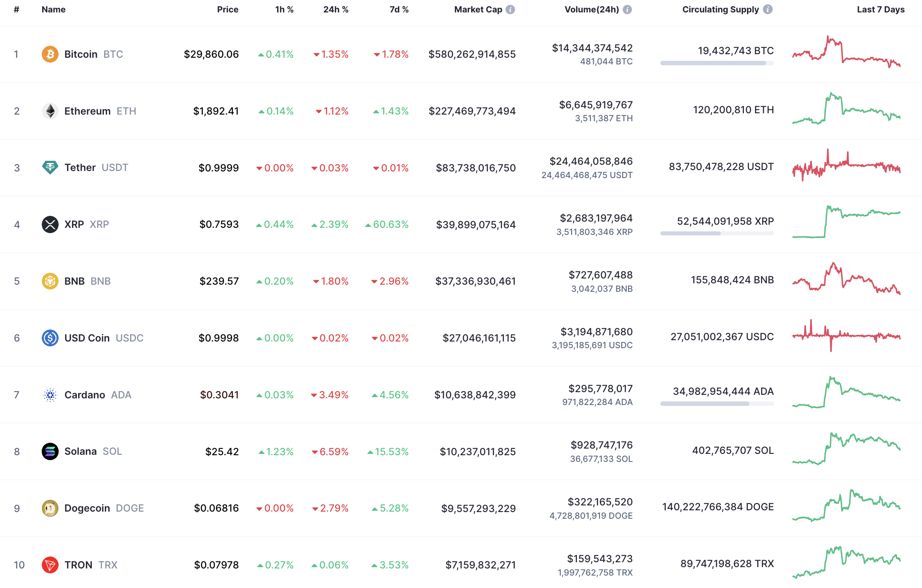Click the Bitcoin BTC logo icon
Screen dimensions: 922x588
pos(50,54)
